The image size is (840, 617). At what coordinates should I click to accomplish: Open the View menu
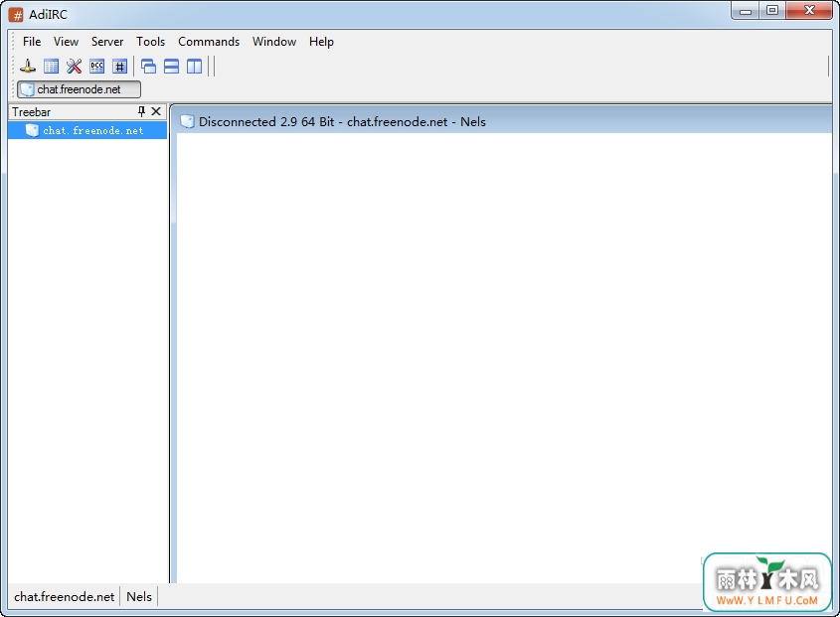(66, 42)
